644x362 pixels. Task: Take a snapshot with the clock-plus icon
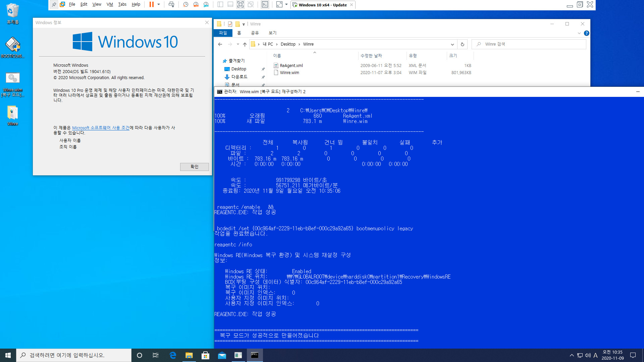(185, 4)
